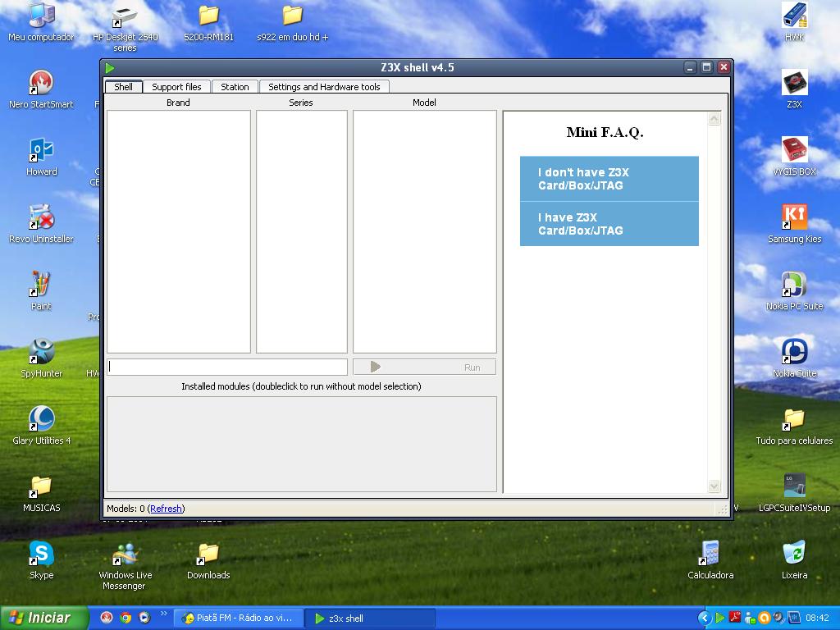
Task: Click the orange Avast tray icon
Action: pyautogui.click(x=765, y=618)
